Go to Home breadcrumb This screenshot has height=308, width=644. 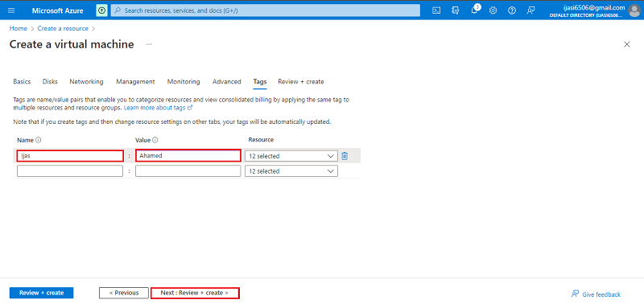click(18, 28)
